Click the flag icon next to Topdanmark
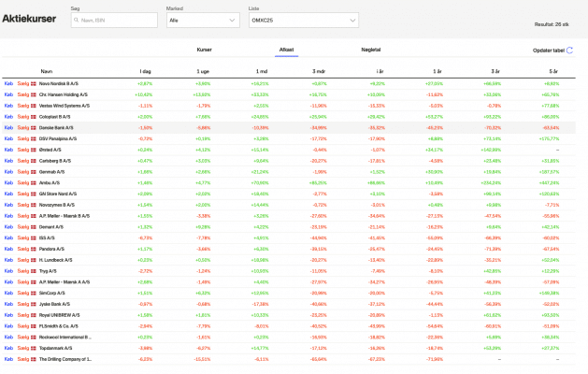Viewport: 588px width, 374px height. 33,348
